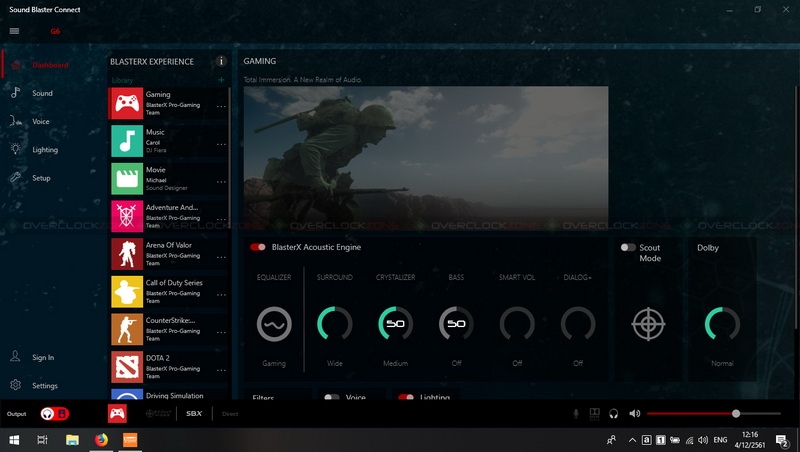
Task: Click the headphones icon in bottom bar
Action: tap(614, 414)
